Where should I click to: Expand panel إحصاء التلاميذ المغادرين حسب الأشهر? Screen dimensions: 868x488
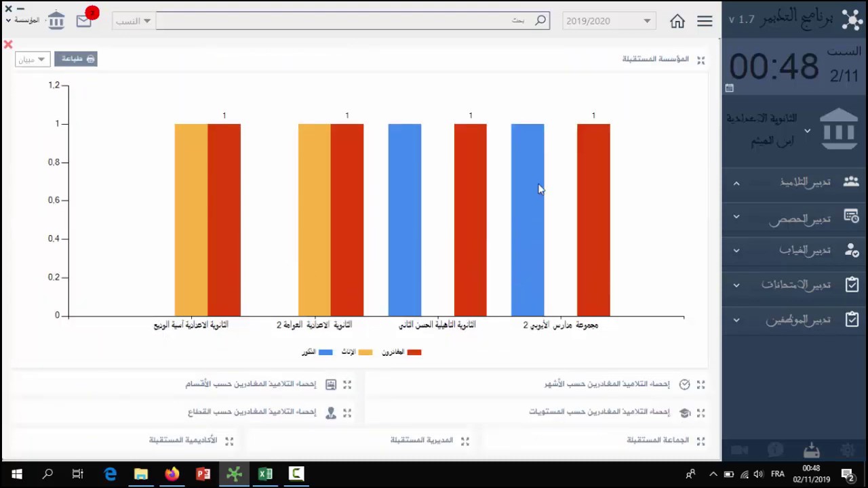[701, 384]
